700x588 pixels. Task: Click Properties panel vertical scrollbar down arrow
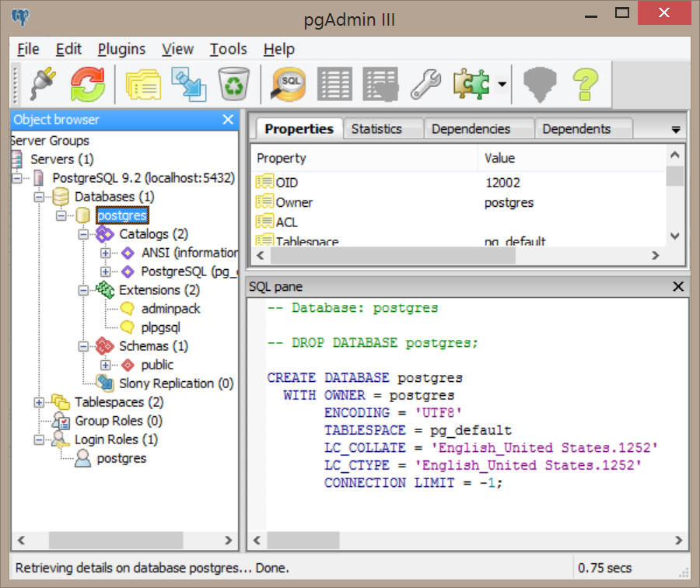tap(675, 236)
